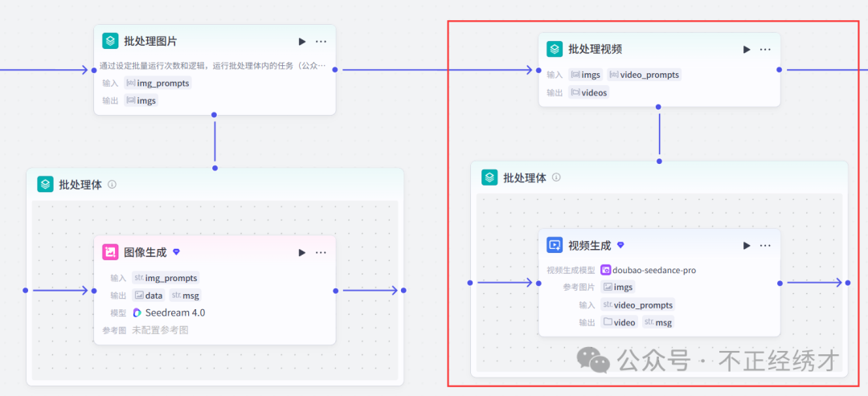
Task: Run the 批处理视频 node with play icon
Action: (747, 49)
